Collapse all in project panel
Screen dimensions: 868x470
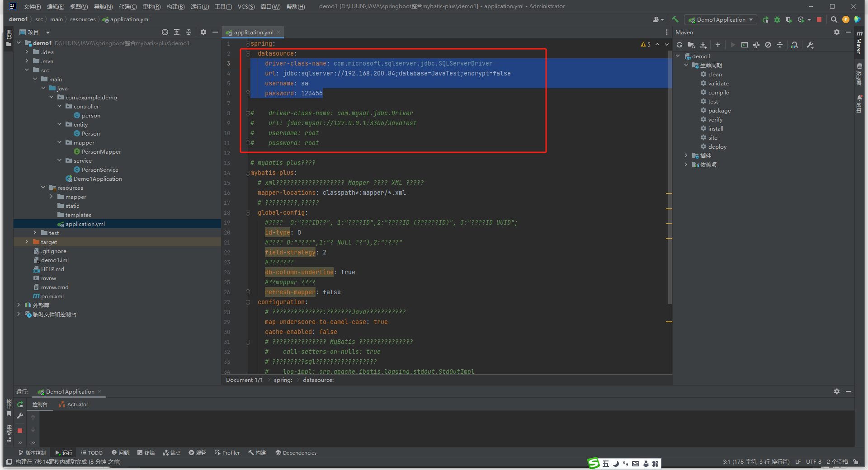pos(189,32)
